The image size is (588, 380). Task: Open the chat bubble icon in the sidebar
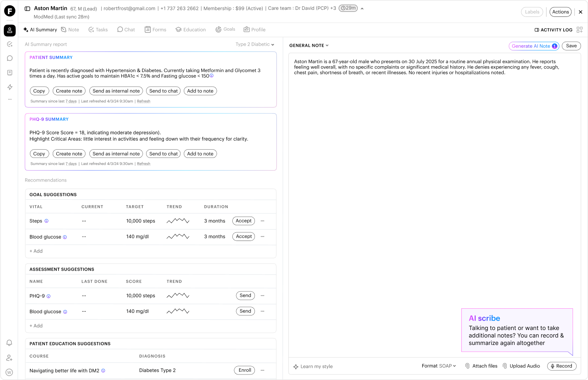pos(10,58)
